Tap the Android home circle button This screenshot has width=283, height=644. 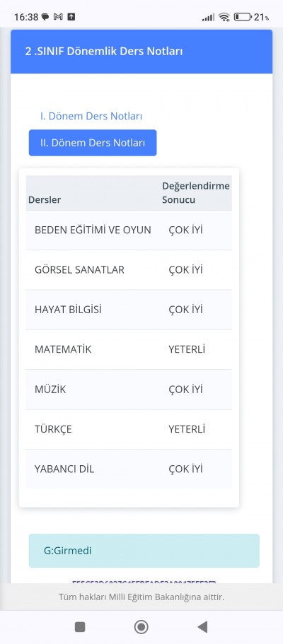coord(141,627)
